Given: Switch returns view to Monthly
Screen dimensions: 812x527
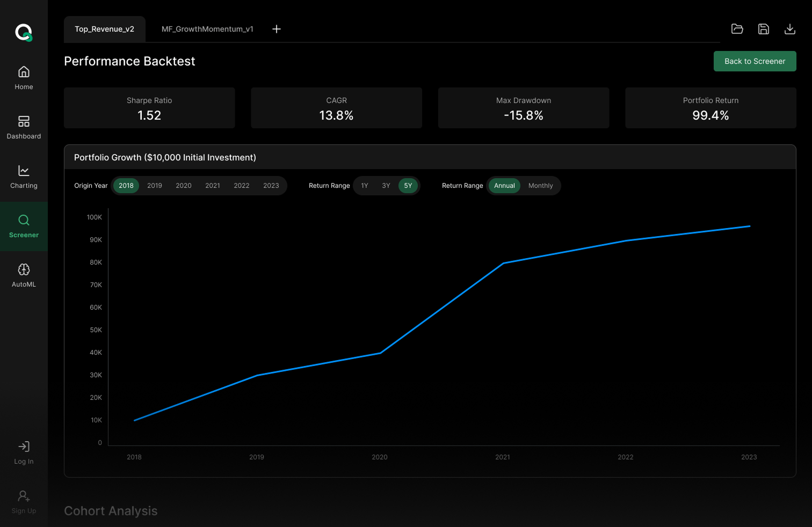Looking at the screenshot, I should [x=540, y=185].
